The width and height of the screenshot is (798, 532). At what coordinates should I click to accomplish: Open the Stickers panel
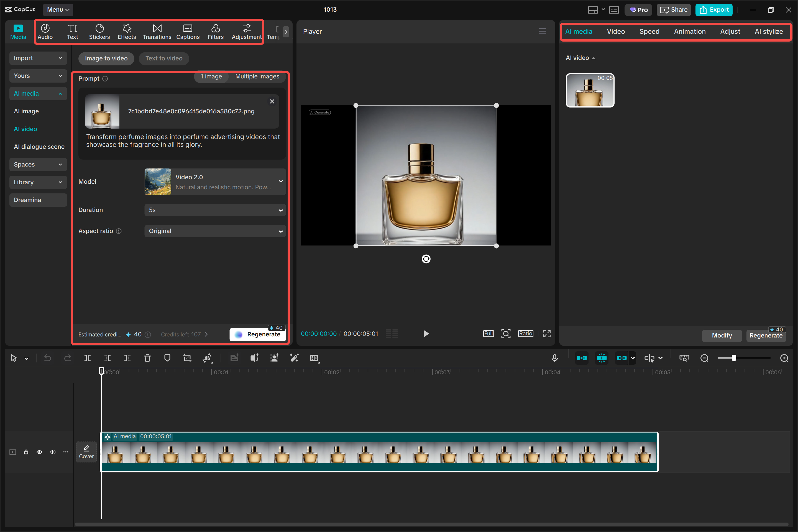pyautogui.click(x=99, y=31)
